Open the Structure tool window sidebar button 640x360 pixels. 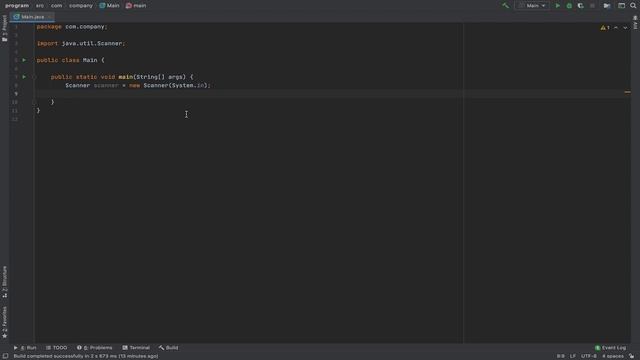[4, 282]
